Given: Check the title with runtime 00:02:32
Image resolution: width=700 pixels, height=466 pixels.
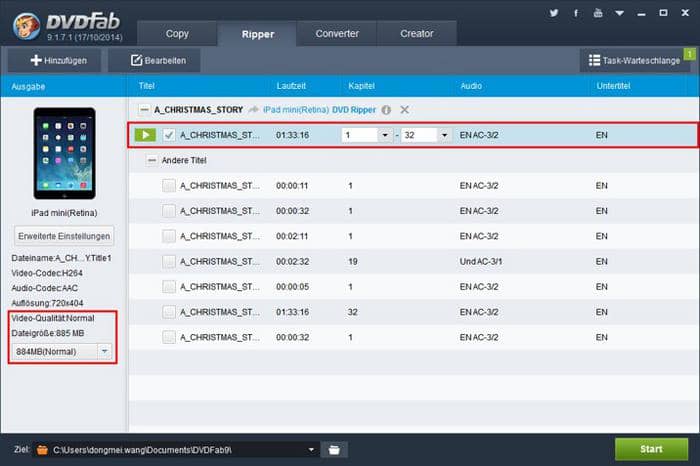Looking at the screenshot, I should [169, 262].
